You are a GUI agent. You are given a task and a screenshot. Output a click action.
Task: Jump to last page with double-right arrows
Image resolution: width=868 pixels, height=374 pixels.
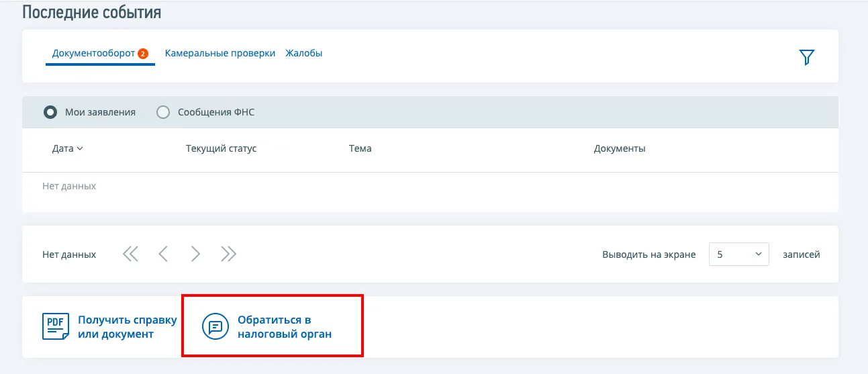(228, 254)
